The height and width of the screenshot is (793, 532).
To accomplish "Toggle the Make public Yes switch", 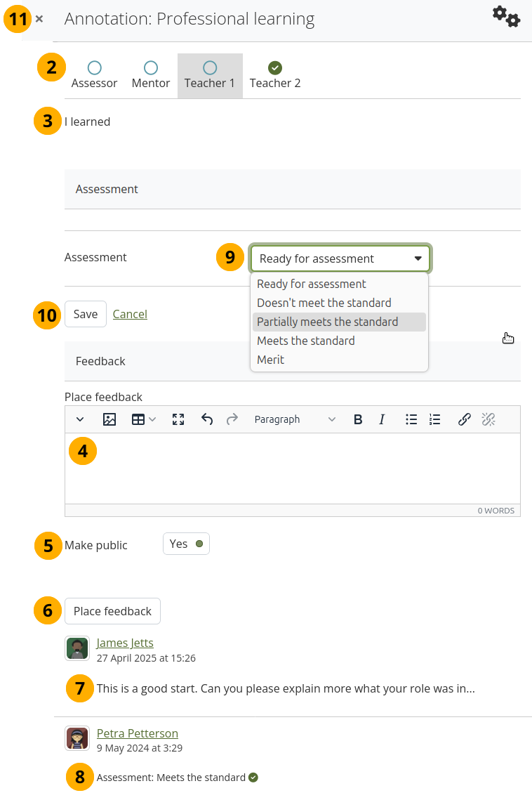I will point(186,544).
